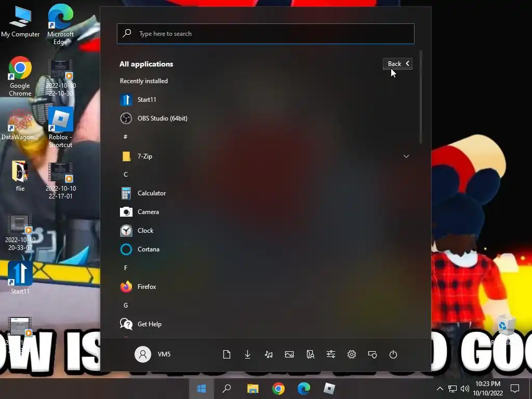Screen dimensions: 532x399
Task: Select DataWagon desktop shortcut
Action: pyautogui.click(x=20, y=125)
